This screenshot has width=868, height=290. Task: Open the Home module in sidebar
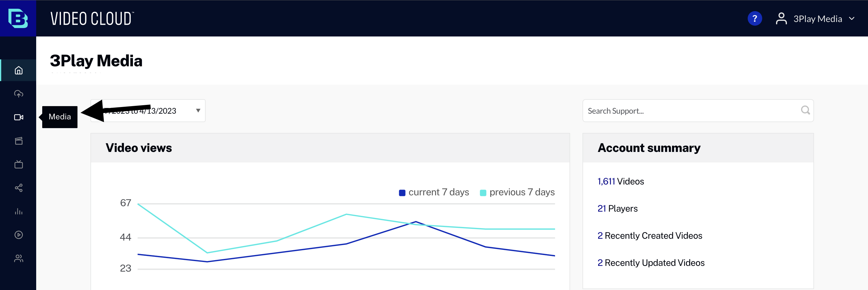click(18, 71)
